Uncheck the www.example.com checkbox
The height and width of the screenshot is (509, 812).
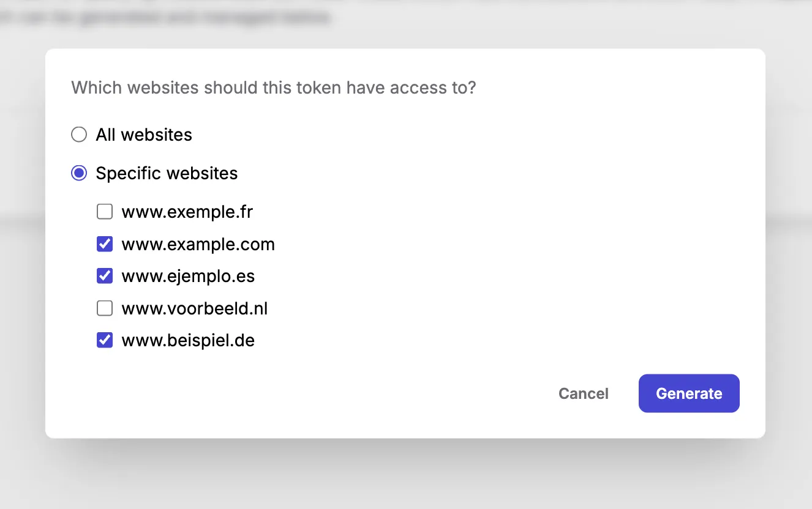(x=105, y=244)
